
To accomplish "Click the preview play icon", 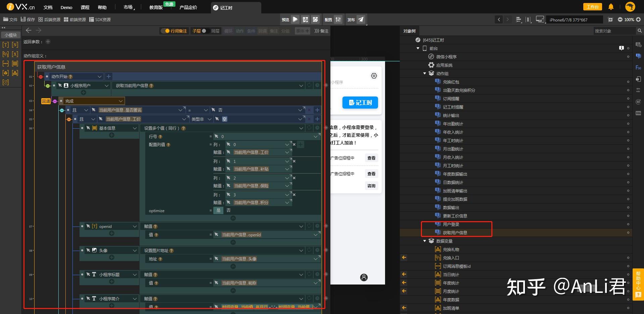I will click(295, 19).
